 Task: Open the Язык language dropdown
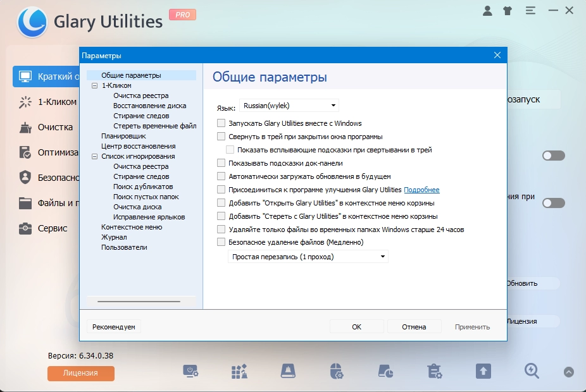point(289,106)
